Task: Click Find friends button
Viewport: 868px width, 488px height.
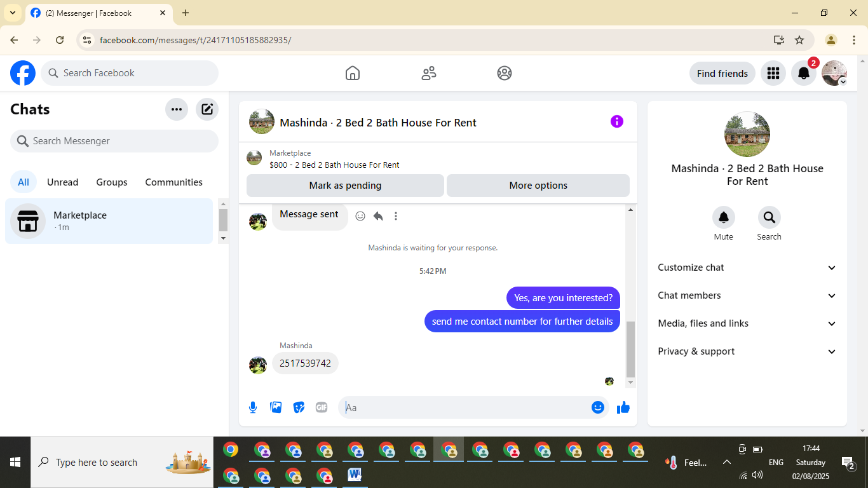Action: pyautogui.click(x=722, y=73)
